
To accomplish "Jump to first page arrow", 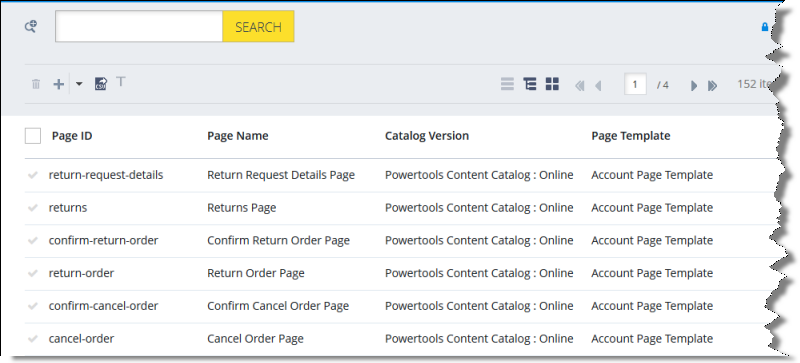I will pos(579,86).
